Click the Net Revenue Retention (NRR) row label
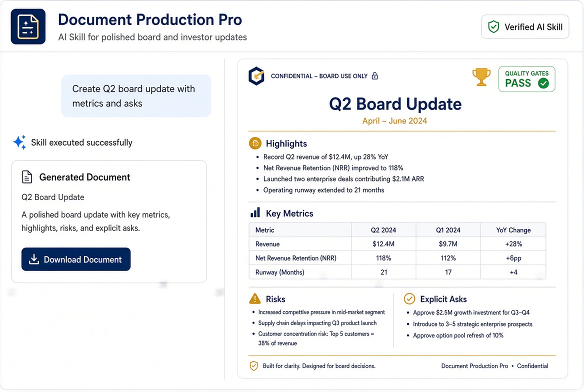 296,258
